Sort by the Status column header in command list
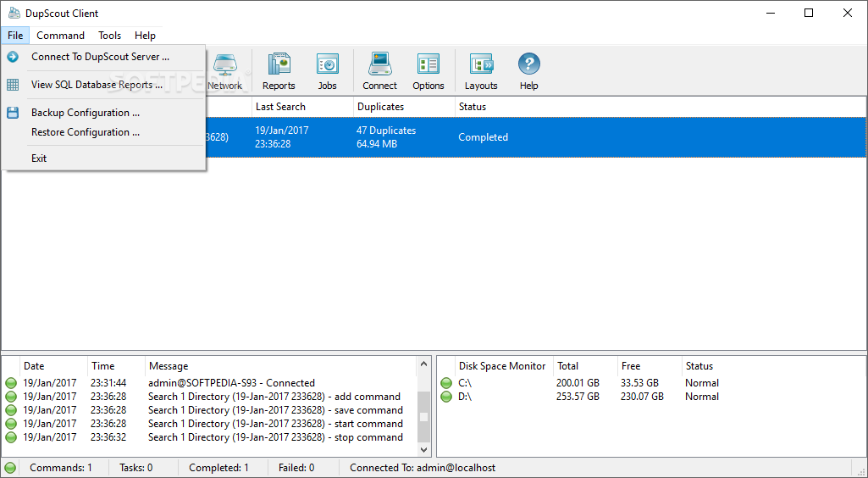This screenshot has height=478, width=868. (661, 107)
